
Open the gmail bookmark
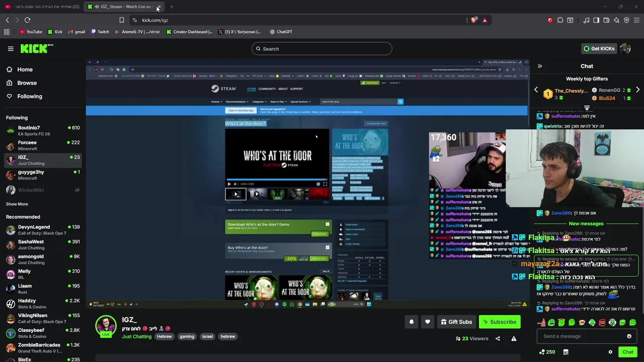[x=76, y=32]
